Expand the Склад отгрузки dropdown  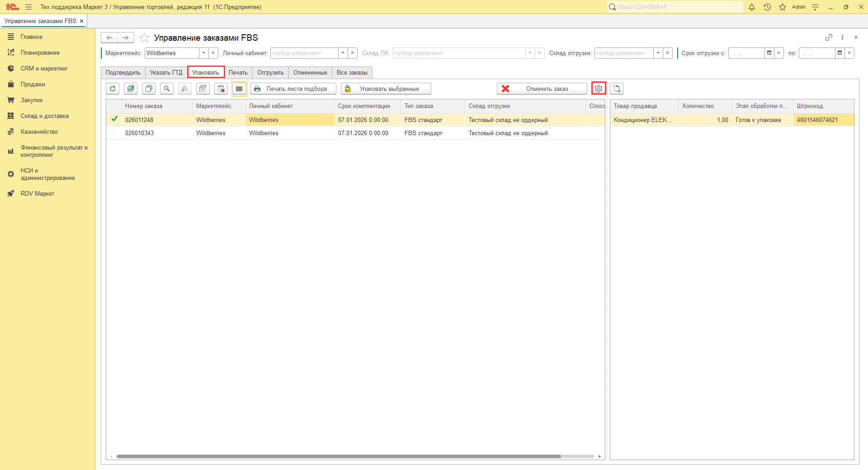(x=658, y=53)
